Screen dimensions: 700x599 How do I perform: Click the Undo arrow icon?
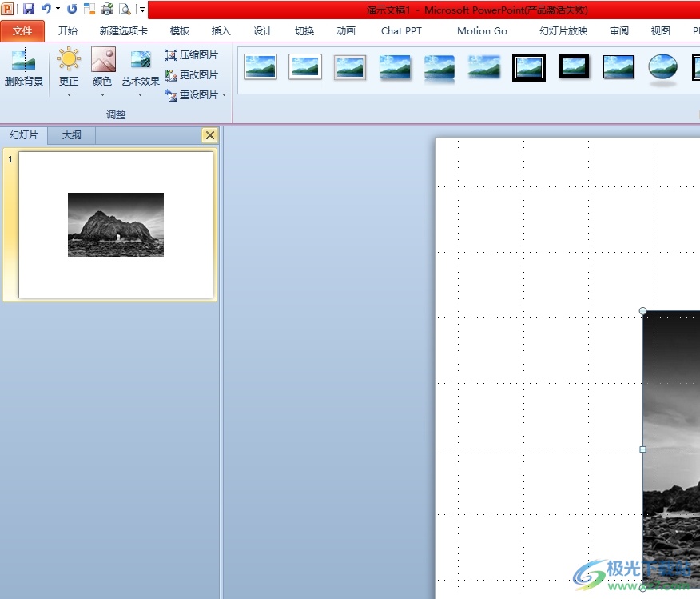coord(46,9)
